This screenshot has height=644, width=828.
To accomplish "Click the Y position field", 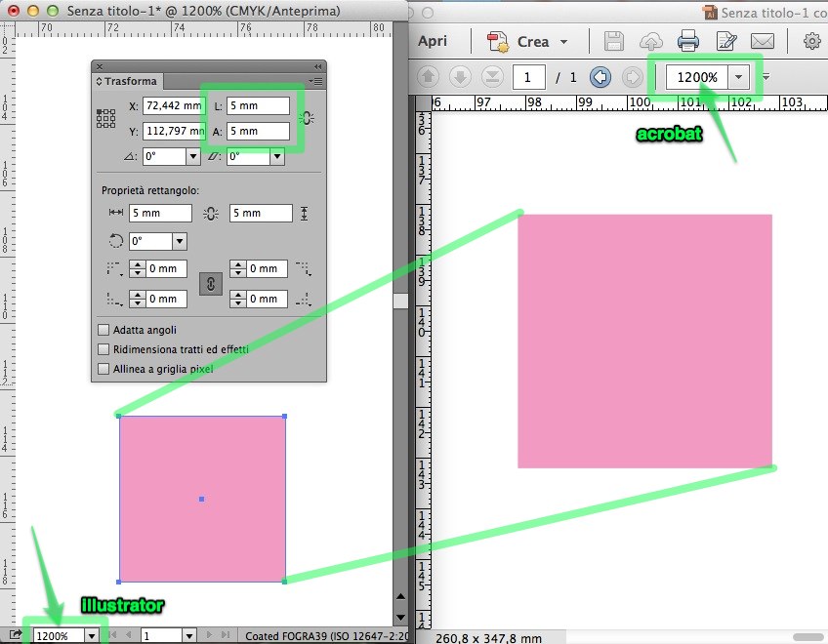I will click(174, 131).
